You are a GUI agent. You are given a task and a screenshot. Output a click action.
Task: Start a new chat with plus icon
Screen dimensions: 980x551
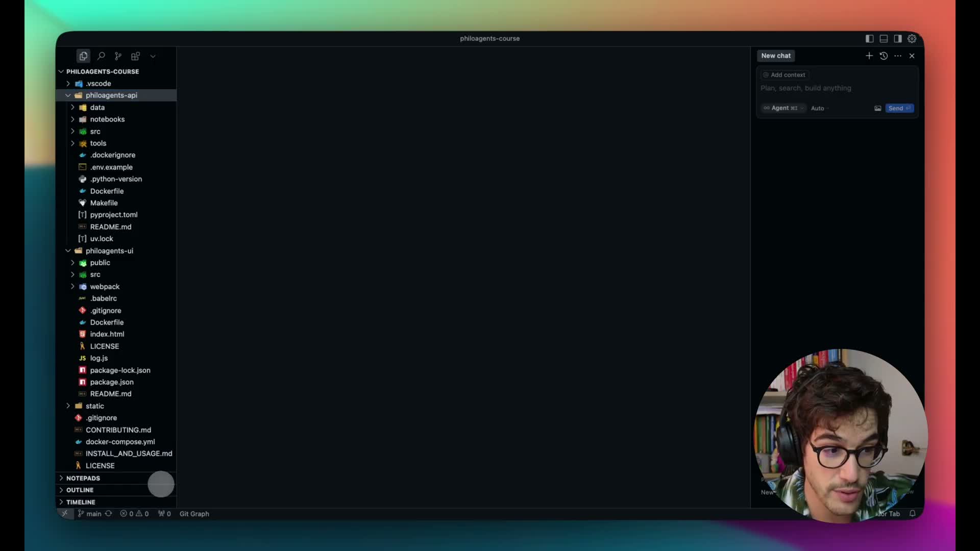pos(869,56)
